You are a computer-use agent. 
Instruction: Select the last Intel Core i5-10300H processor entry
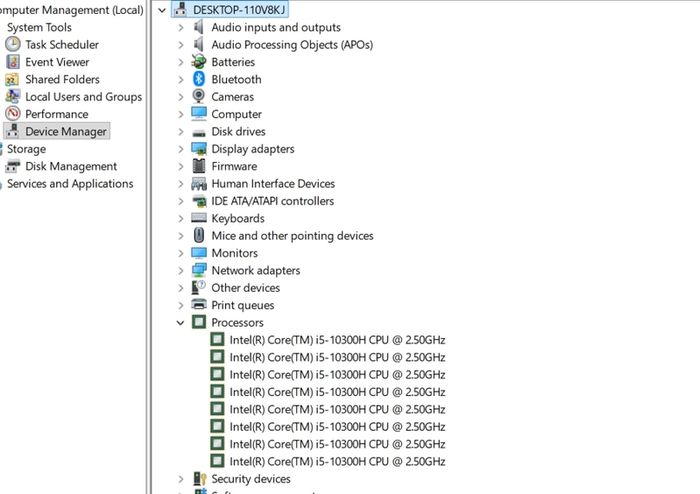(x=337, y=461)
